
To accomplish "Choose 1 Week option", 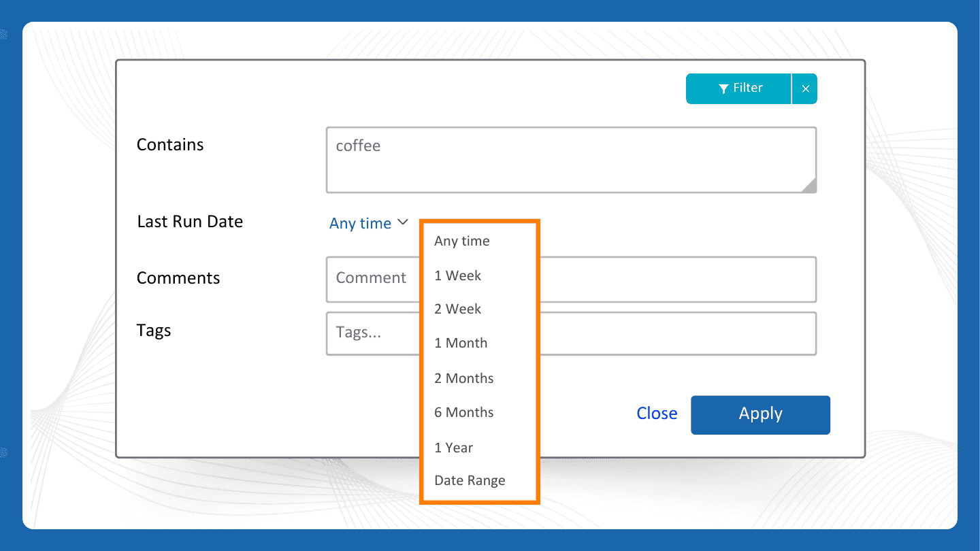I will 457,275.
